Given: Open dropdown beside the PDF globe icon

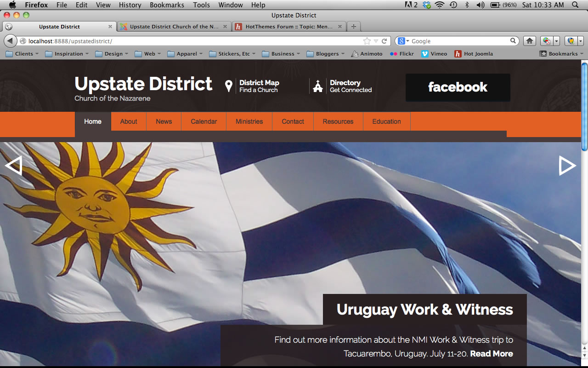Looking at the screenshot, I should 556,41.
